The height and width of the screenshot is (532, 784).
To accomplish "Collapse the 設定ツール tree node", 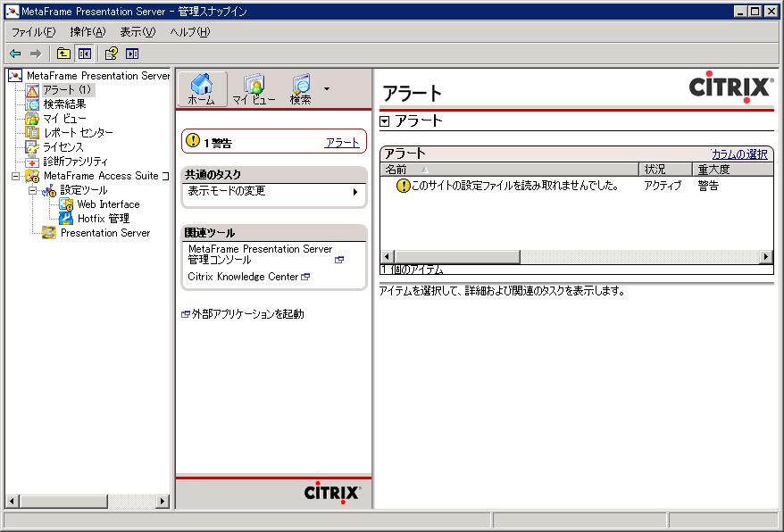I will (32, 190).
